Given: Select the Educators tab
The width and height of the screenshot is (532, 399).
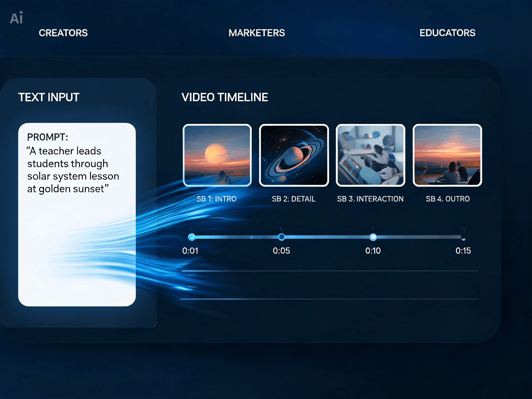Looking at the screenshot, I should [447, 33].
